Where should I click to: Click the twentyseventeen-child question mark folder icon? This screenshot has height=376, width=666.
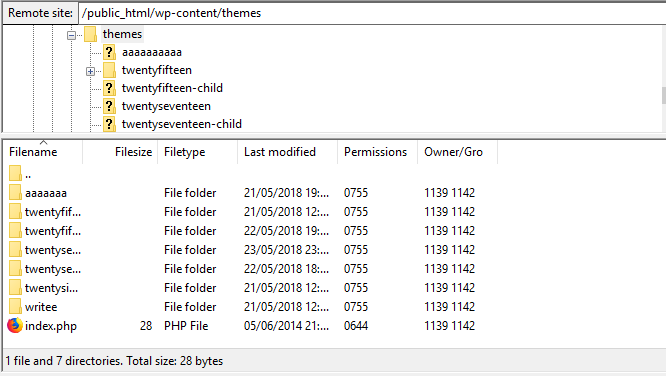(109, 124)
